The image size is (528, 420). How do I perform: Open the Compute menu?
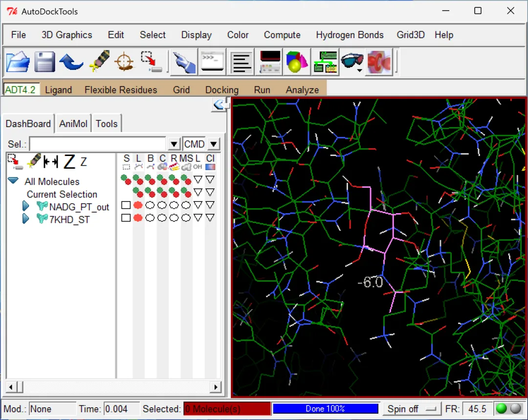point(282,35)
